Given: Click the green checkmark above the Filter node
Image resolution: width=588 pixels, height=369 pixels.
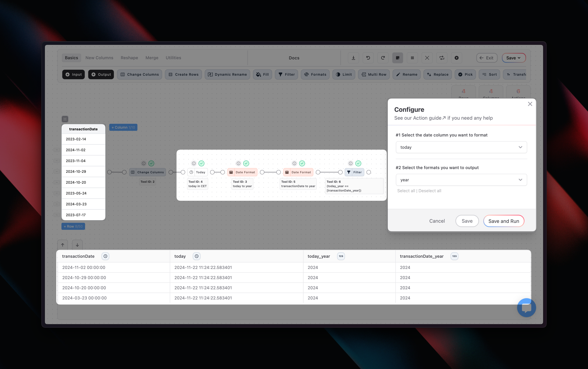Looking at the screenshot, I should click(x=358, y=163).
